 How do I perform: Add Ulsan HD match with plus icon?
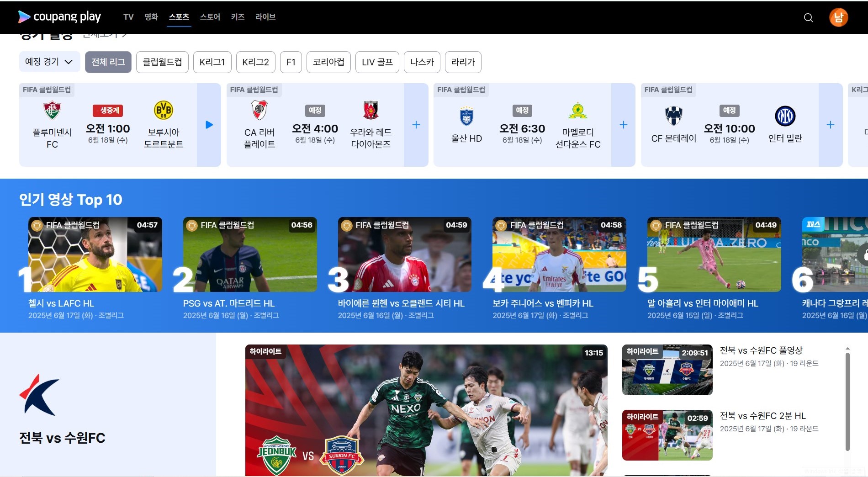tap(623, 125)
